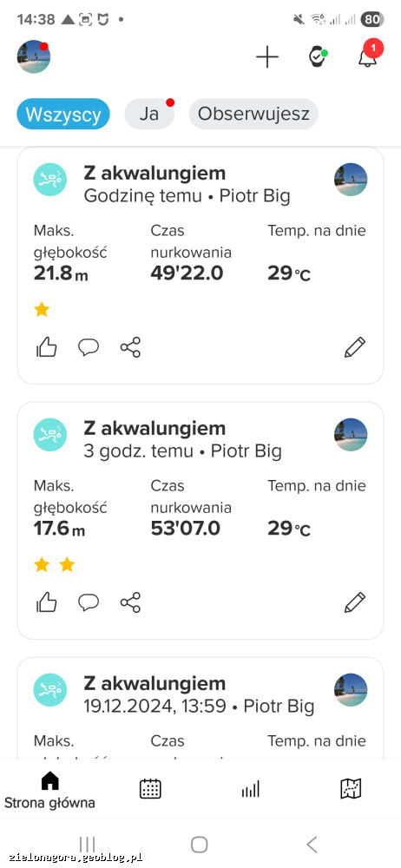401x868 pixels.
Task: Select the Wszyscy filter tab
Action: 63,114
